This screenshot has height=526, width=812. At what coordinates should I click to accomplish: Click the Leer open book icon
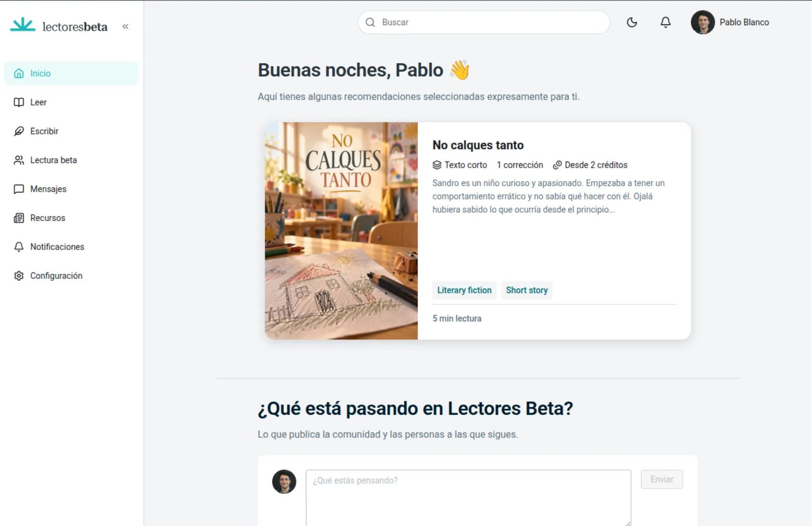tap(19, 102)
